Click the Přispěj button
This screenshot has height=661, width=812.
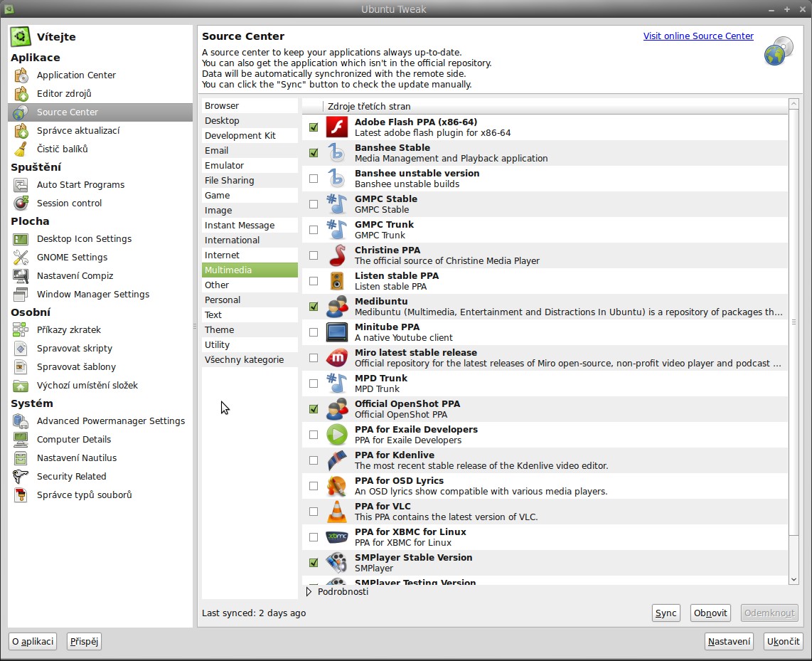[x=84, y=641]
